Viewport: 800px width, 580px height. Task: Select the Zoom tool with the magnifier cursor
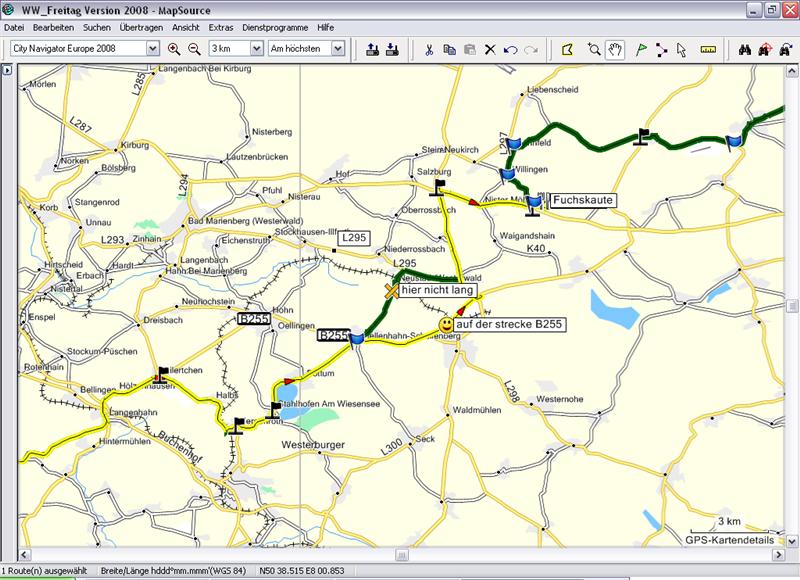(x=594, y=49)
